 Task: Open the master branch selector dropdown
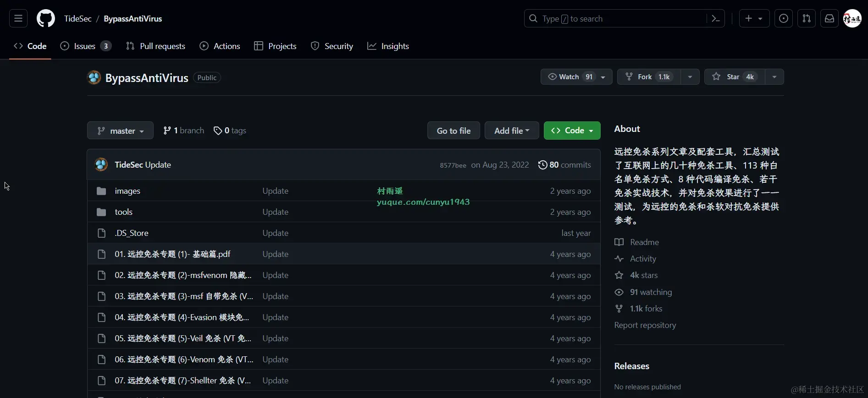120,131
